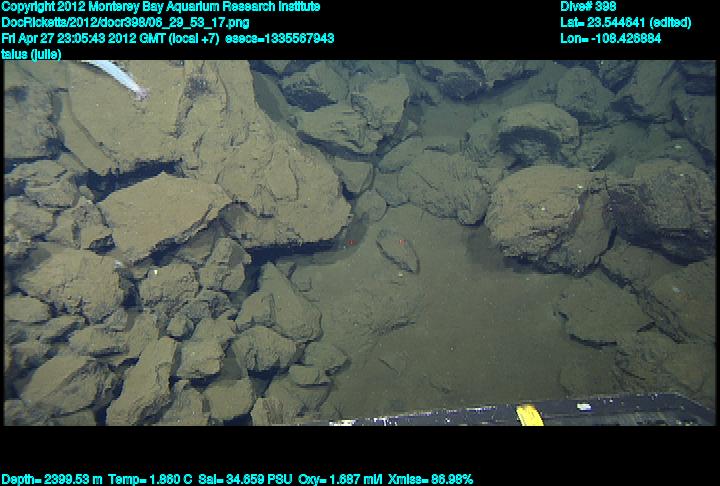Viewport: 720px width, 486px height.
Task: Click the yellow ROV part at bottom
Action: click(529, 414)
